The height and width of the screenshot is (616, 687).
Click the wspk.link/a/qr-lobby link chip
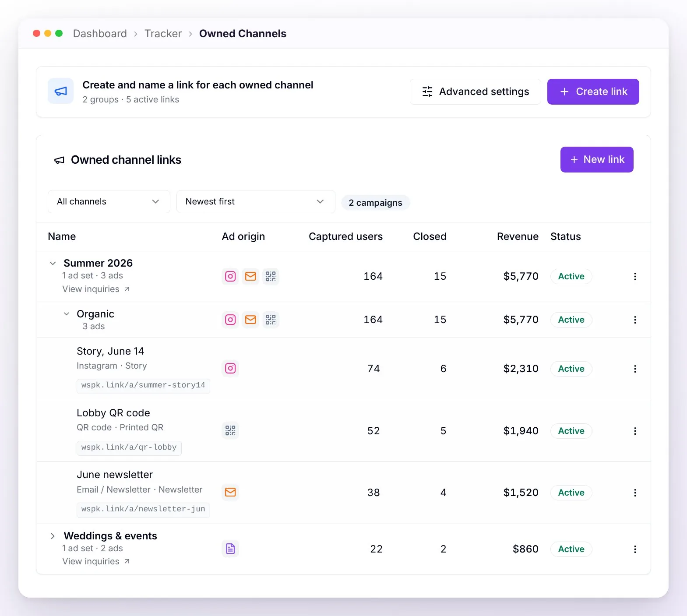(129, 447)
